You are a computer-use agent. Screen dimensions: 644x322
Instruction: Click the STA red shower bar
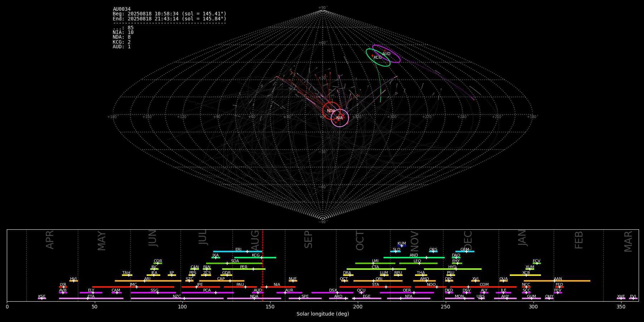pyautogui.click(x=375, y=287)
